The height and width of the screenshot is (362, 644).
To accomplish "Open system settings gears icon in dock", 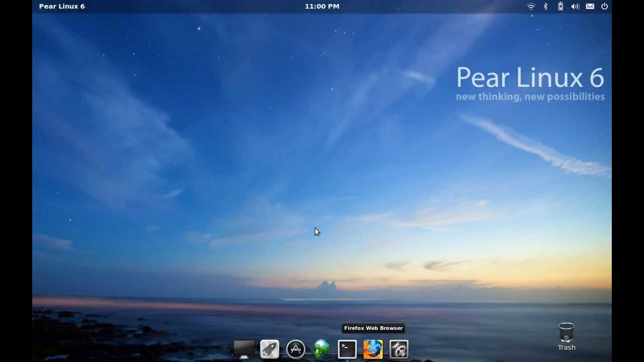I will click(399, 349).
